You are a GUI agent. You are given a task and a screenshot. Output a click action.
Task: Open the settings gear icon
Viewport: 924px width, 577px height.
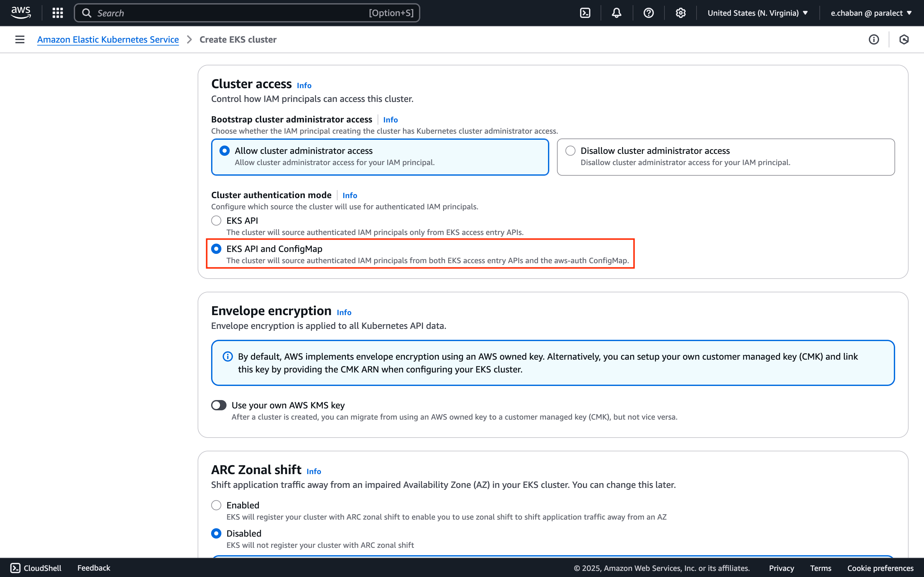(x=681, y=13)
